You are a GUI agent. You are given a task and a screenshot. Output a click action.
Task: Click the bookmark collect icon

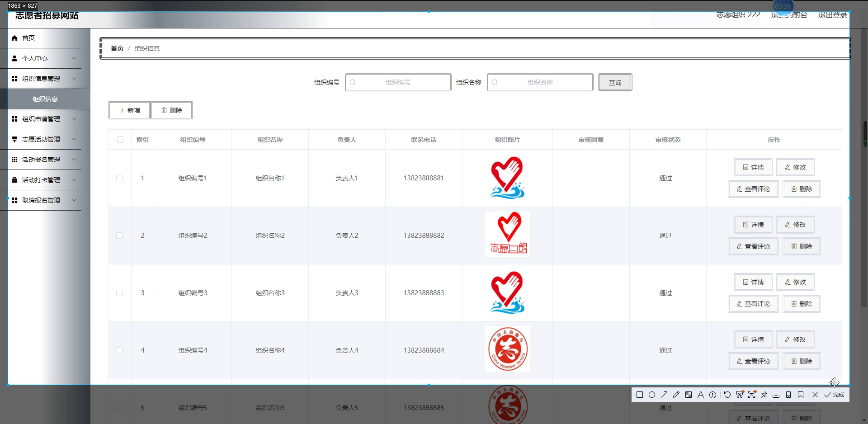[801, 395]
